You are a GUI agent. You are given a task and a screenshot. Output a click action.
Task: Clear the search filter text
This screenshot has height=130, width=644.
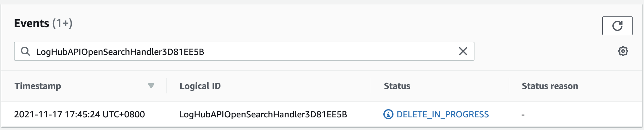coord(463,51)
